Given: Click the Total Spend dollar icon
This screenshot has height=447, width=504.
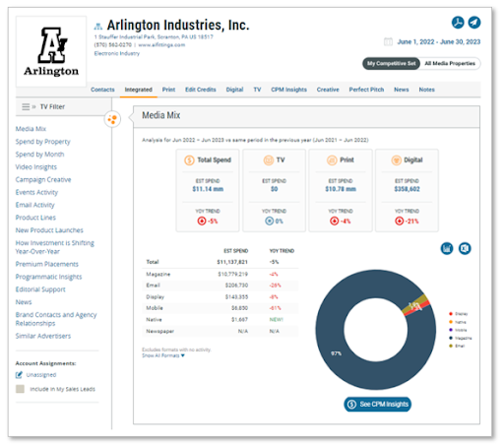Looking at the screenshot, I should point(189,160).
